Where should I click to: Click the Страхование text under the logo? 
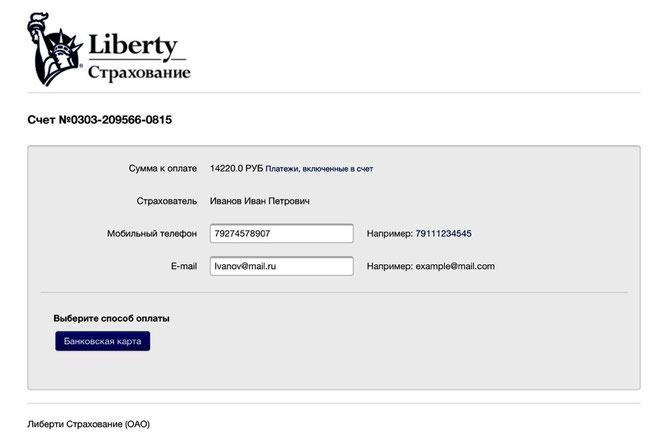click(x=139, y=72)
